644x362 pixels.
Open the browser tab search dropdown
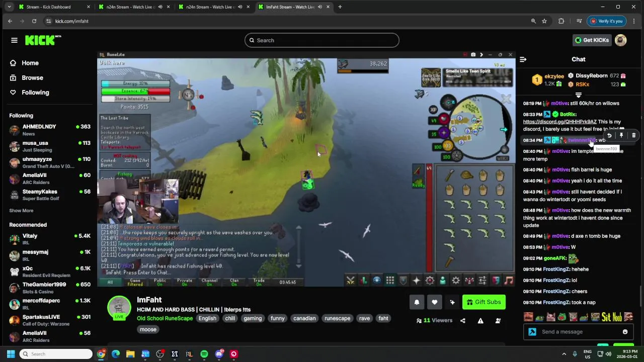[9, 7]
